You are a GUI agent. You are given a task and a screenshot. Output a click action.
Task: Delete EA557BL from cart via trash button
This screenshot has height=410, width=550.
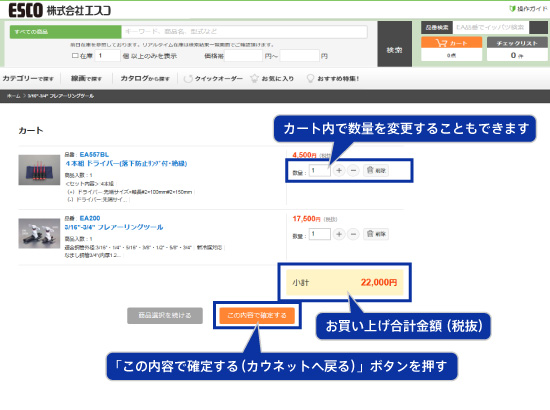376,170
